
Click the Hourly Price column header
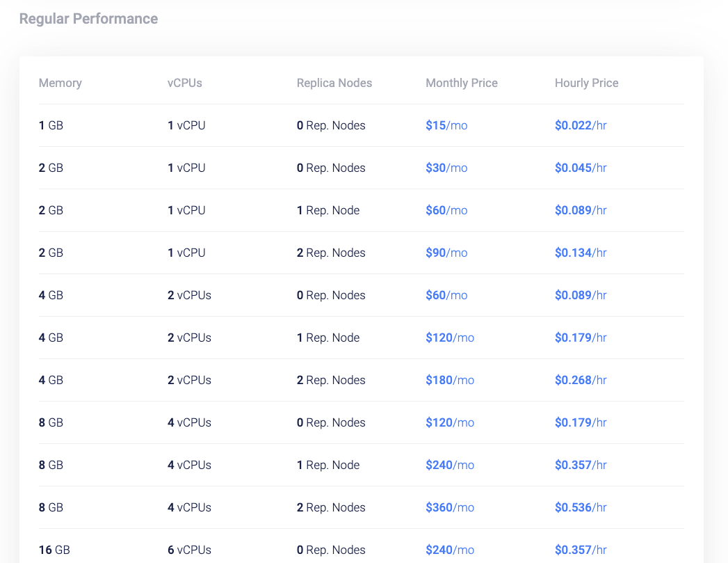click(x=586, y=83)
